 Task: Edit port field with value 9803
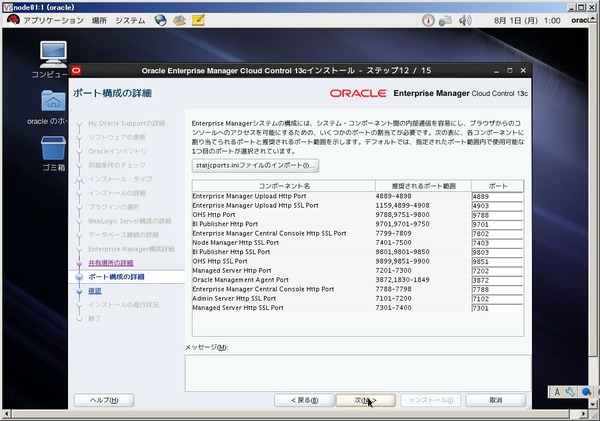497,252
